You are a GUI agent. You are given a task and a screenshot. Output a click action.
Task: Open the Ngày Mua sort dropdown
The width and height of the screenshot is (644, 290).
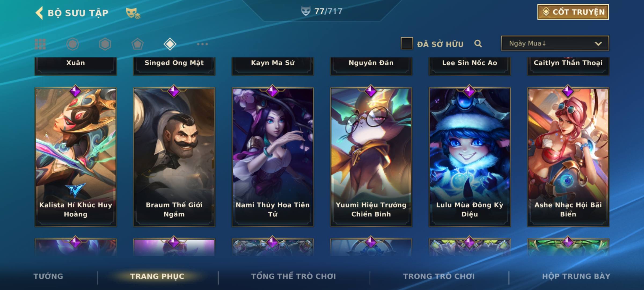(555, 43)
